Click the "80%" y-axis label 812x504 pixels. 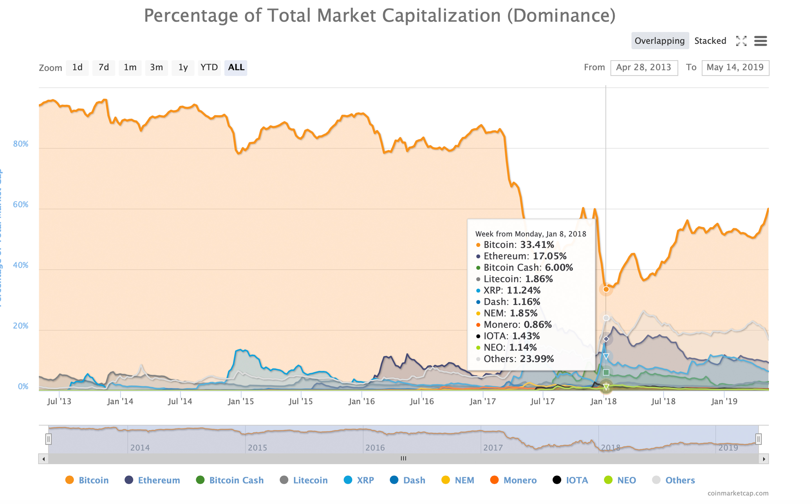point(21,144)
